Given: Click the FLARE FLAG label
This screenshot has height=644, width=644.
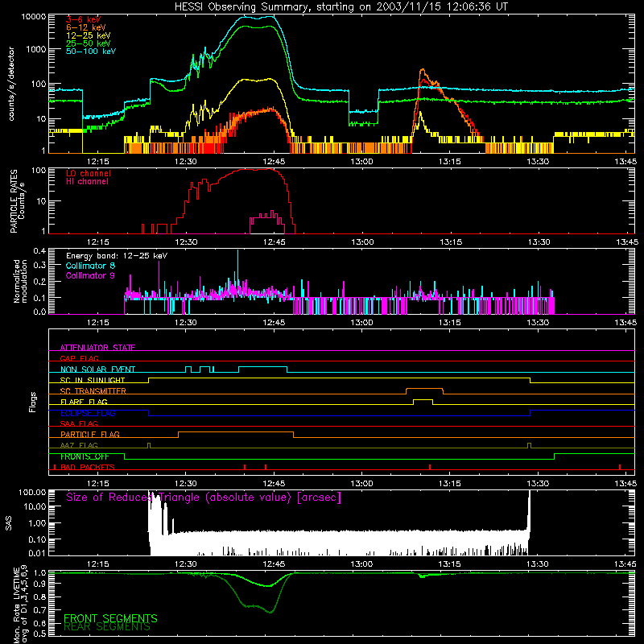Looking at the screenshot, I should 84,402.
